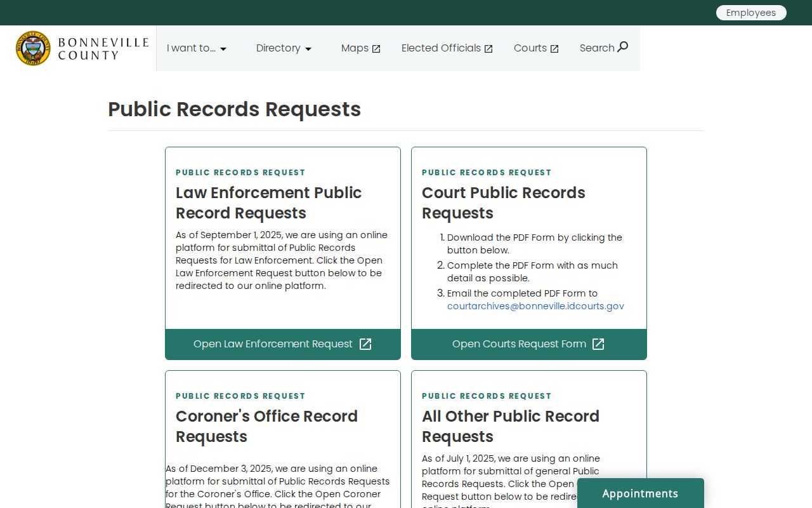Viewport: 812px width, 508px height.
Task: Click the external-link icon beside Courts
Action: [x=554, y=49]
